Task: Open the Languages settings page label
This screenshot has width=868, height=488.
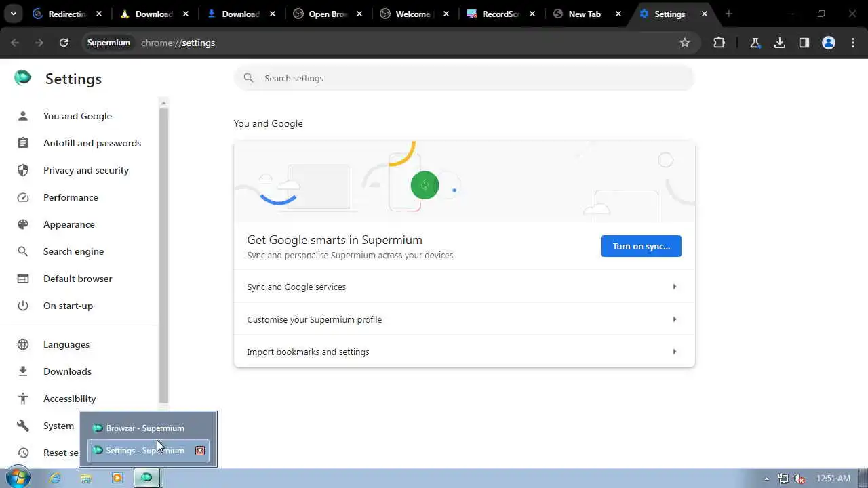Action: pyautogui.click(x=66, y=344)
